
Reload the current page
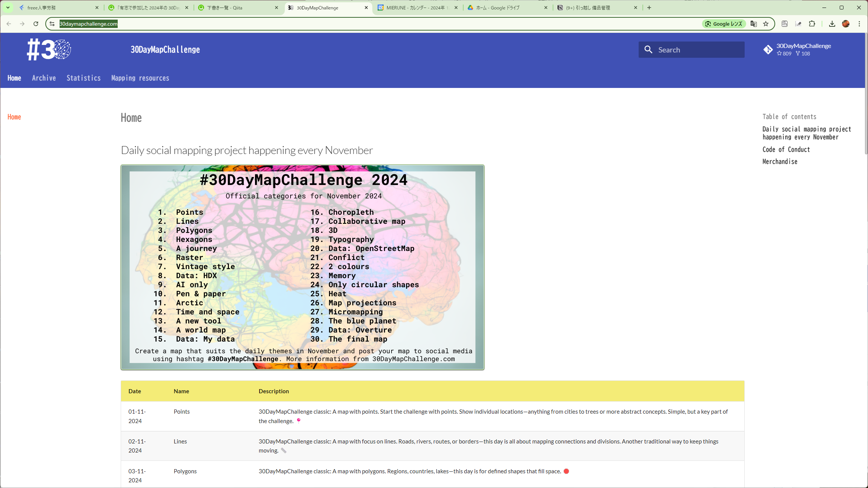(x=36, y=24)
